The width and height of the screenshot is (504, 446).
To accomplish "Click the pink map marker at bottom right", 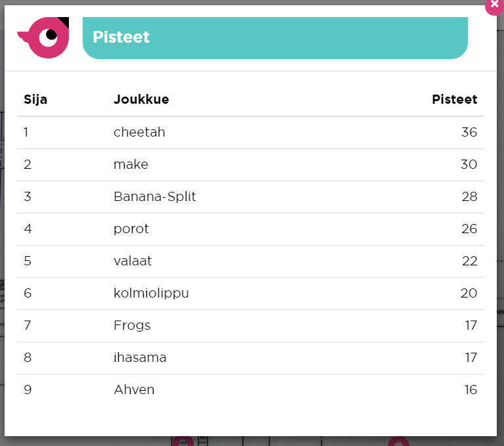I will [x=398, y=442].
